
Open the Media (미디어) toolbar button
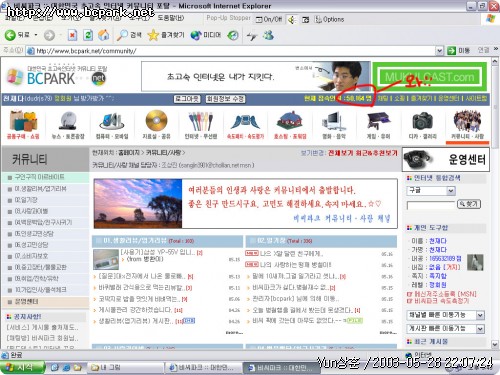(206, 35)
